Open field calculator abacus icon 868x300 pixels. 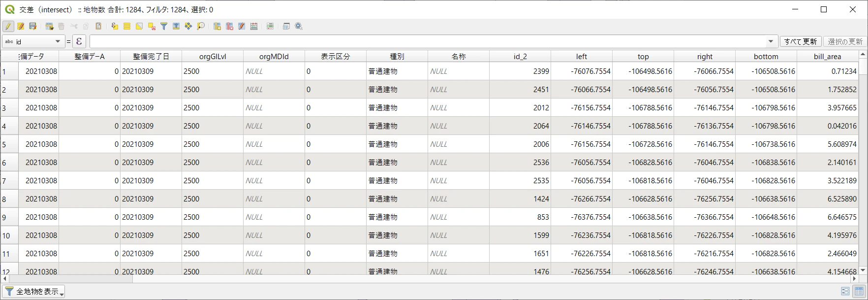(254, 26)
